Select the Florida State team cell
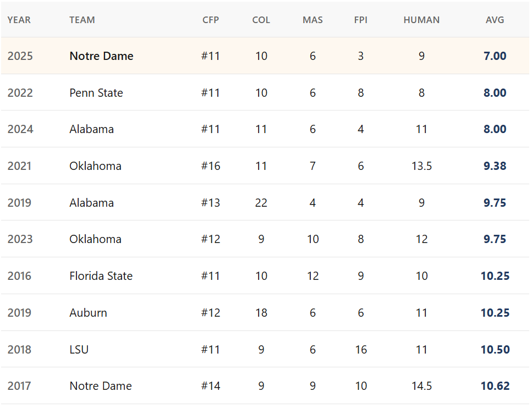This screenshot has width=532, height=408. tap(101, 276)
